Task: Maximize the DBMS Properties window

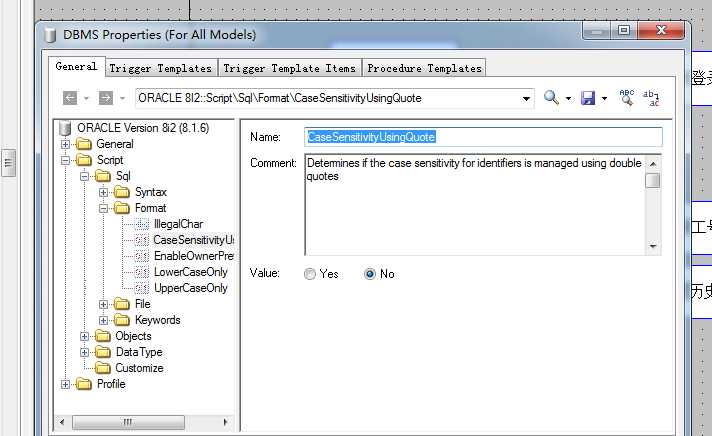Action: [x=624, y=30]
